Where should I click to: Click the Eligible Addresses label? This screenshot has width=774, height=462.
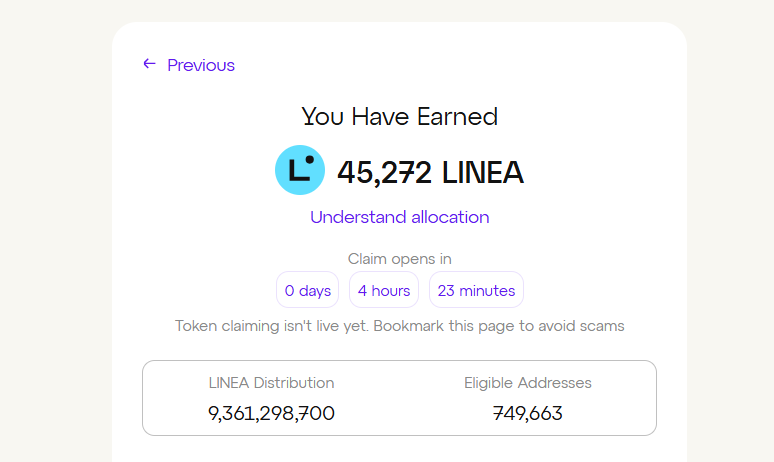pos(528,383)
